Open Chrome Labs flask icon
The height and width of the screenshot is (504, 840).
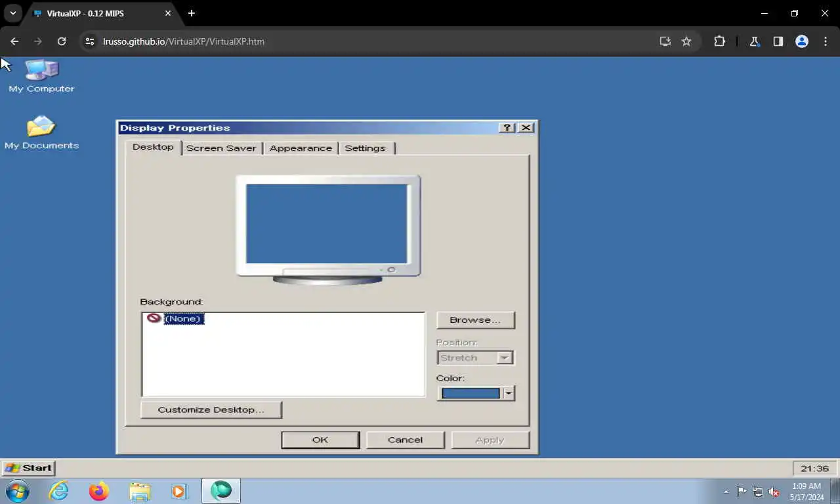[754, 41]
